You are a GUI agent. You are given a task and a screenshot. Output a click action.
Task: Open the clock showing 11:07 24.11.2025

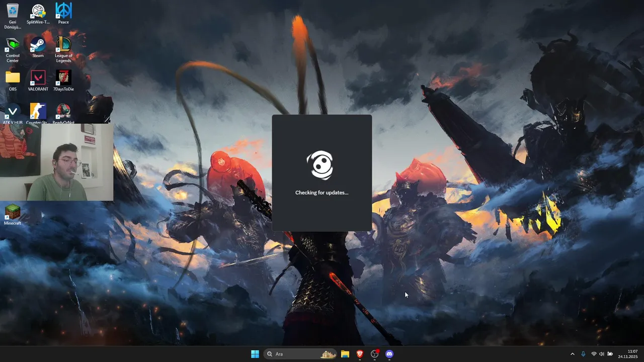(628, 354)
